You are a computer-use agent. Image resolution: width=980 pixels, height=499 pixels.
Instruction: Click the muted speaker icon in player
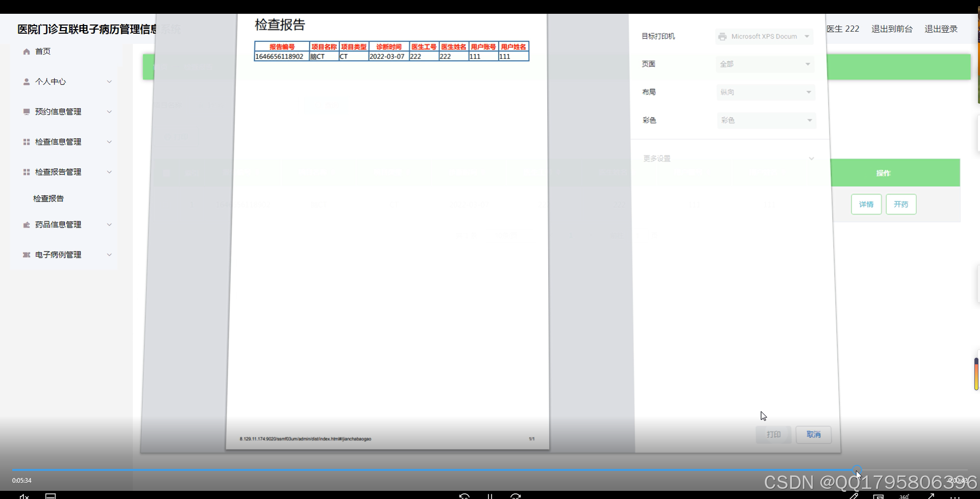(x=24, y=496)
